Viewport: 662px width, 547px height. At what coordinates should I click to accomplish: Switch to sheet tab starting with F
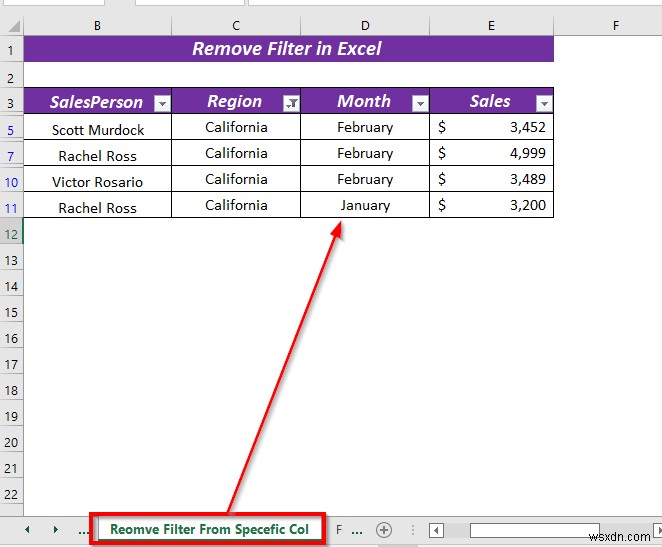[339, 529]
